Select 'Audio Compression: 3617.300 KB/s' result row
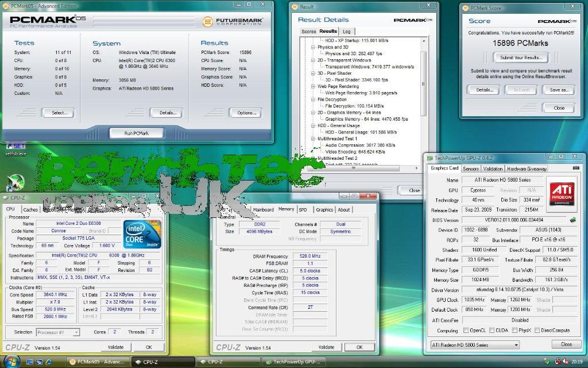 (360, 145)
